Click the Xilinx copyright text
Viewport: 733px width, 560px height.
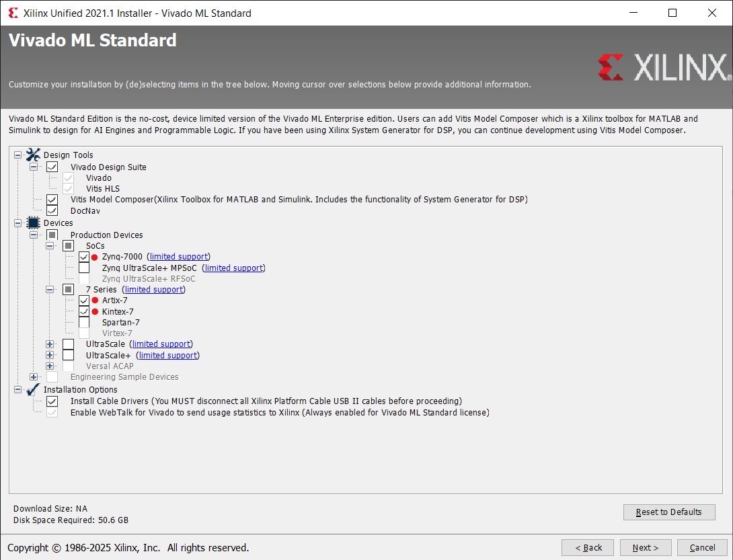[128, 547]
